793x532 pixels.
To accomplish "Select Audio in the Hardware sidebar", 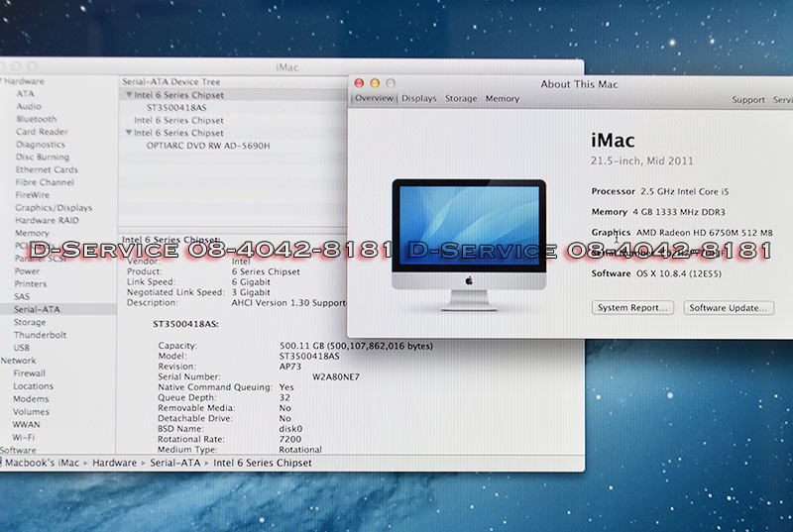I will point(29,106).
